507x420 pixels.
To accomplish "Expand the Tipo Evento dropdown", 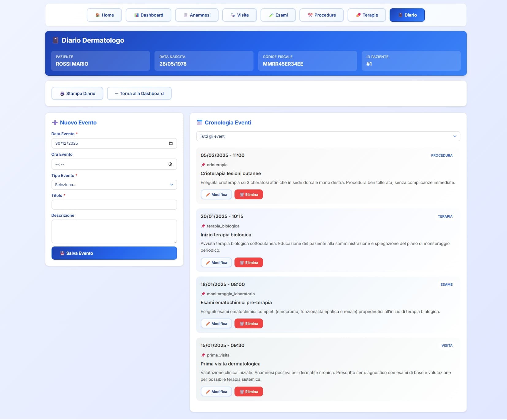I will click(114, 185).
